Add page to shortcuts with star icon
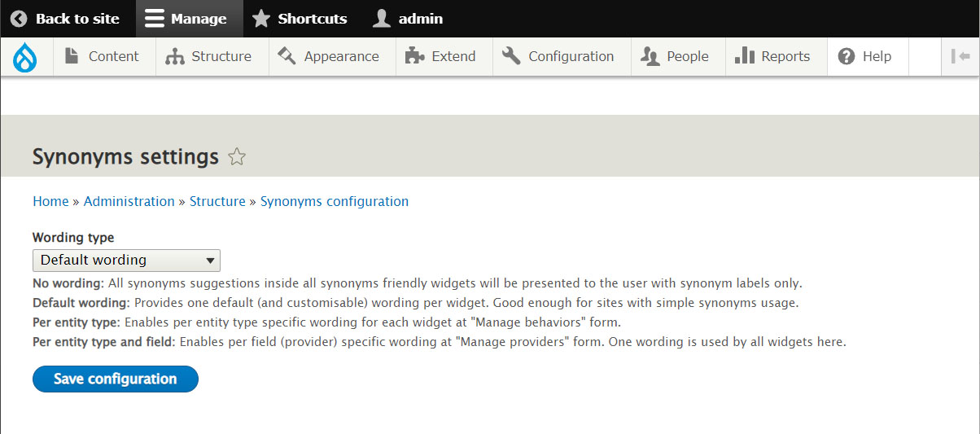This screenshot has width=980, height=434. [x=237, y=157]
